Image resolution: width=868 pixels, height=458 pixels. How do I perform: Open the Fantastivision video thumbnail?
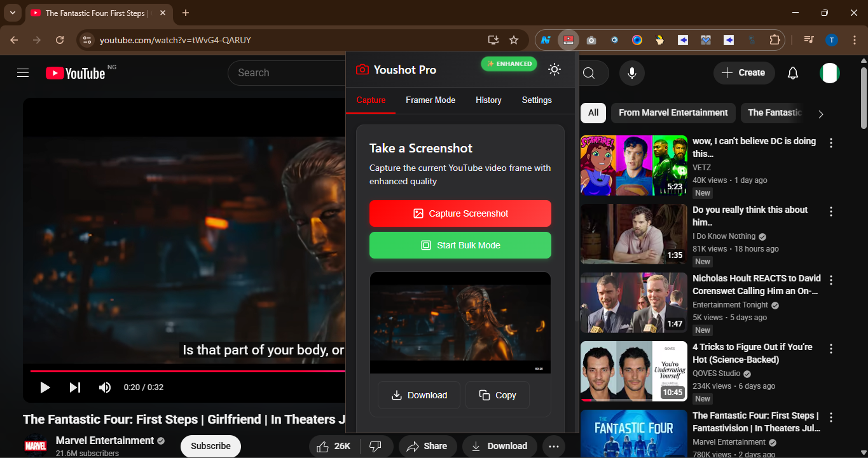(634, 434)
